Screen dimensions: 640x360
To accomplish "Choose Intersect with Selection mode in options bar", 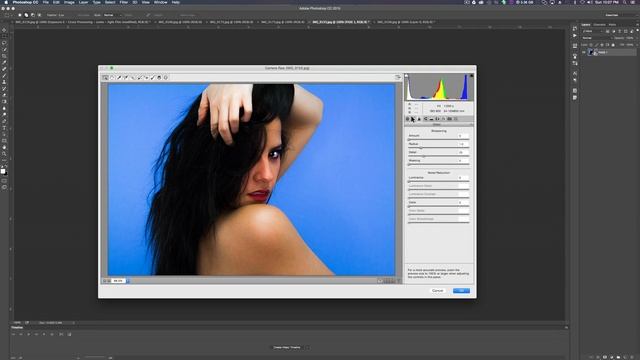I will coord(39,15).
